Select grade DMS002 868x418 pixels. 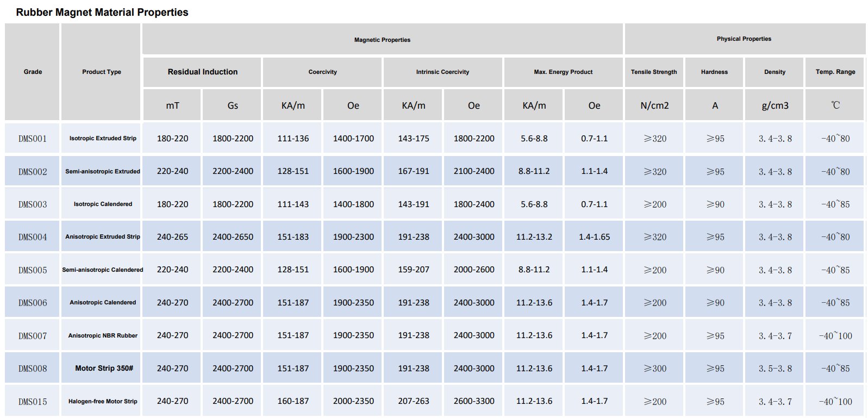(x=33, y=172)
